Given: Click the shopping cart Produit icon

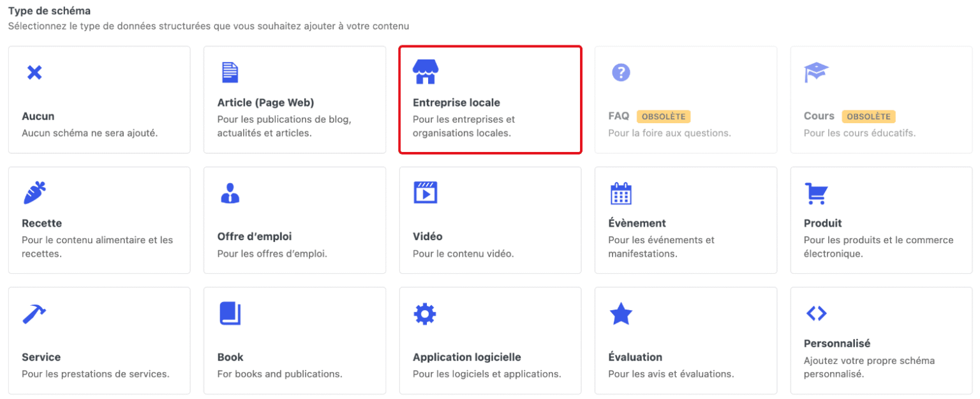Looking at the screenshot, I should 816,193.
